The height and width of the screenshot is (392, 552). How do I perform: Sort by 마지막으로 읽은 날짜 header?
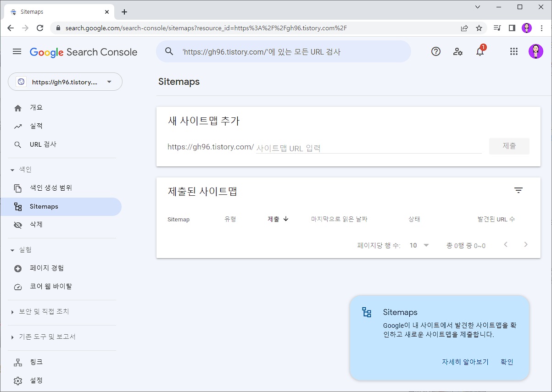tap(339, 219)
